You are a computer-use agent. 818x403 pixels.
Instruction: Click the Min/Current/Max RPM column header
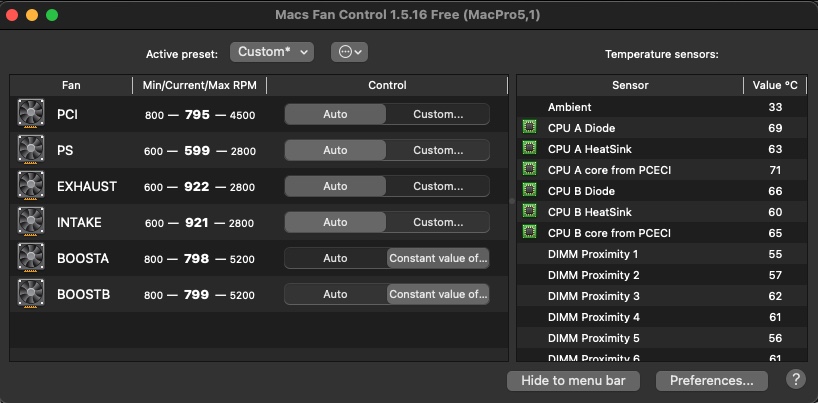[199, 86]
